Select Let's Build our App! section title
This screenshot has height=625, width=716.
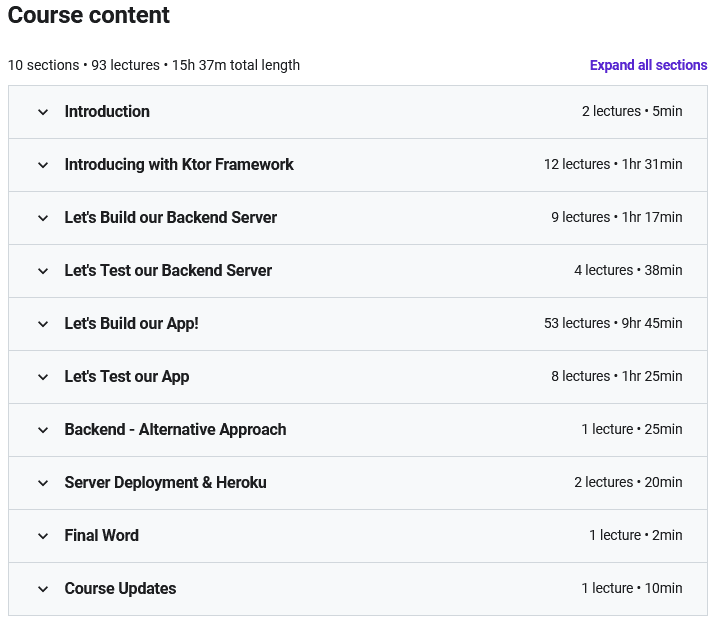132,324
